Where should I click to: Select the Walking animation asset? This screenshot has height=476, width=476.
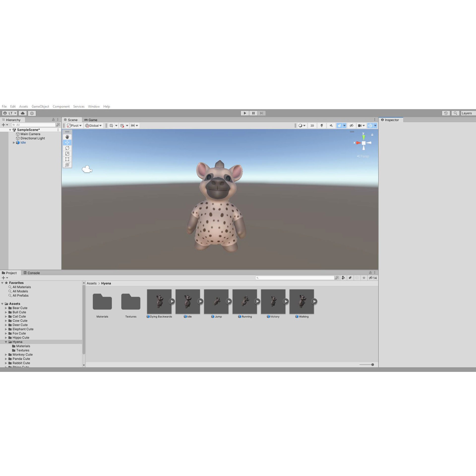point(301,301)
